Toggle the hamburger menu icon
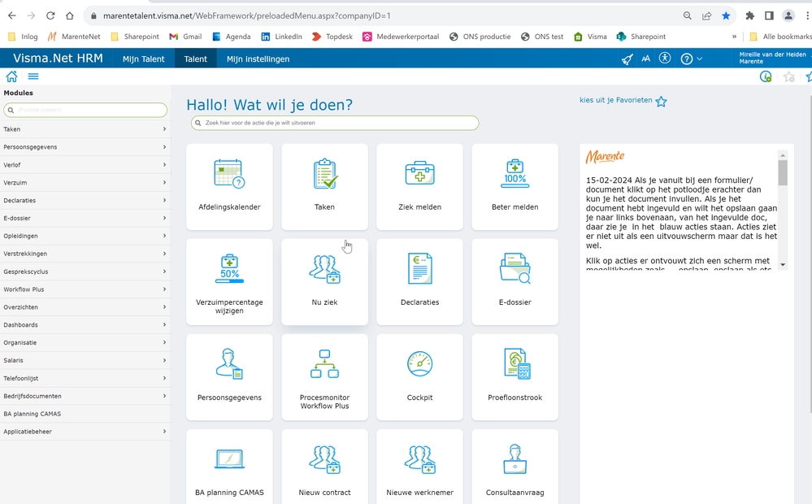This screenshot has width=812, height=504. pos(33,76)
